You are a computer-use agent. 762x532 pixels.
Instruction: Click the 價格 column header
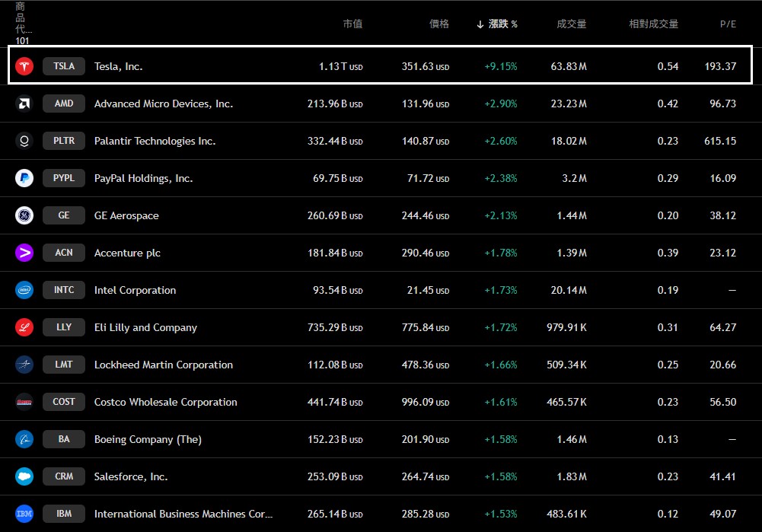click(x=439, y=24)
